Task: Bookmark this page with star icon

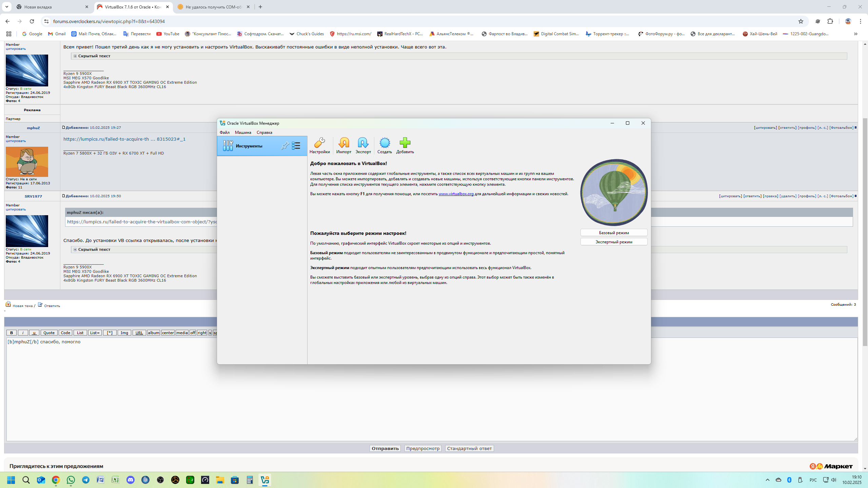Action: pos(801,21)
